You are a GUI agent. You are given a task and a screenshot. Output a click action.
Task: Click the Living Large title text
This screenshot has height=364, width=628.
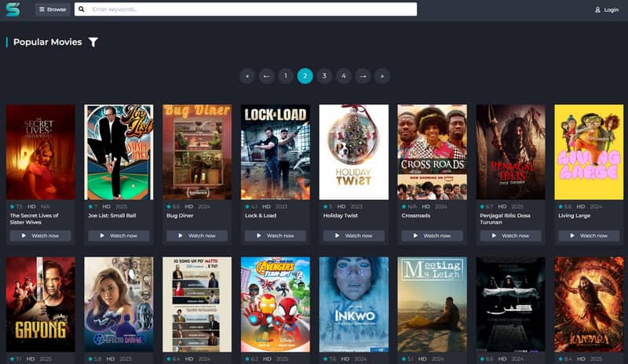[x=575, y=216]
